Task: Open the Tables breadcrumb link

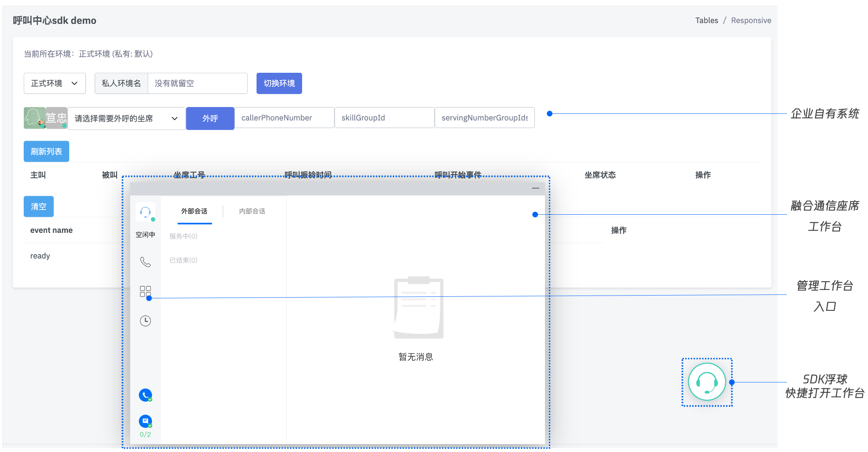Action: (x=706, y=21)
